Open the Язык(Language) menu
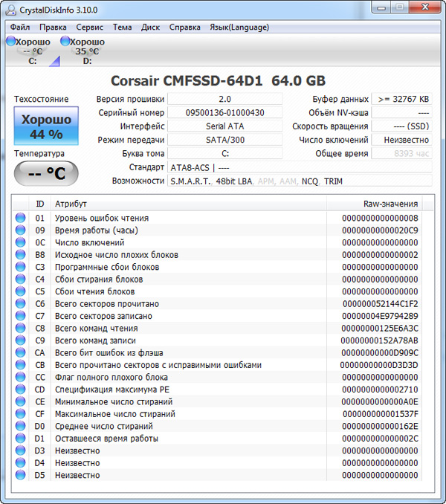Viewport: 446px width, 504px height. click(241, 28)
